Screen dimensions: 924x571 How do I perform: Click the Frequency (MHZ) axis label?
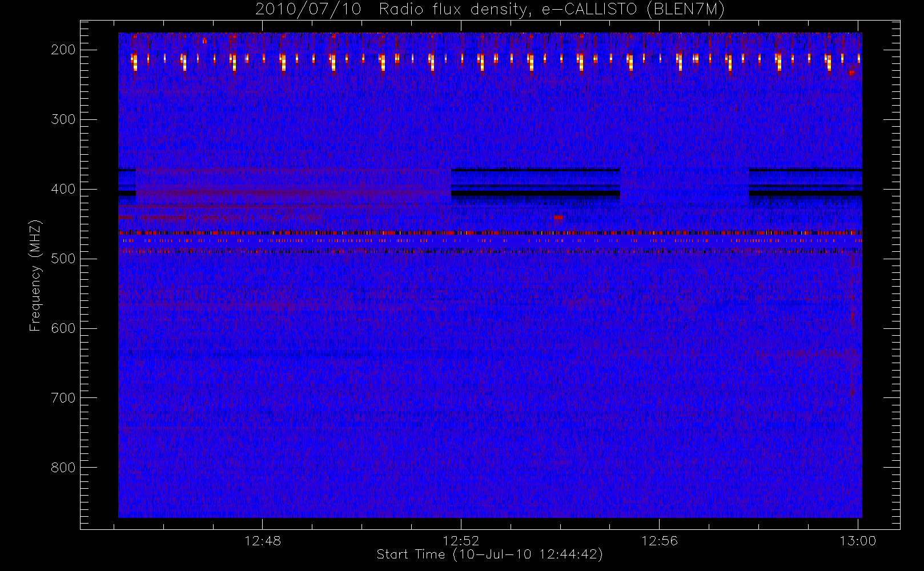pos(35,275)
